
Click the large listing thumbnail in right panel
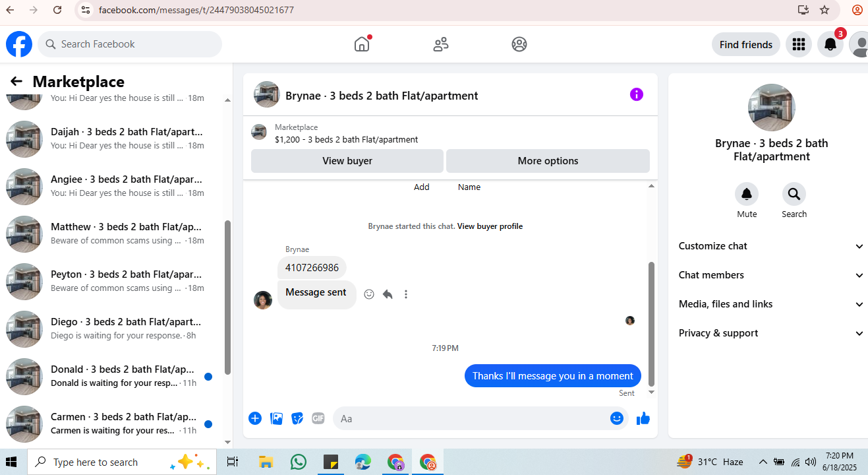point(771,108)
